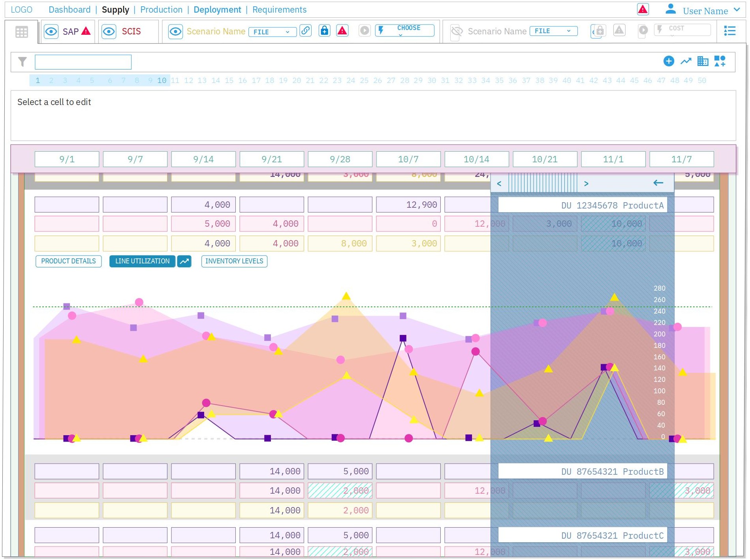Click the grid table view icon
The width and height of the screenshot is (750, 560).
pos(21,32)
